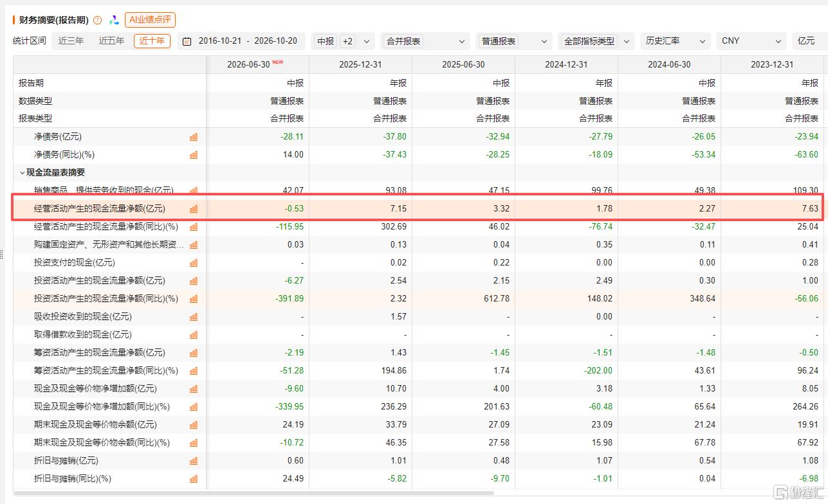Image resolution: width=828 pixels, height=504 pixels.
Task: Open the 亿元 unit selector
Action: tap(809, 41)
